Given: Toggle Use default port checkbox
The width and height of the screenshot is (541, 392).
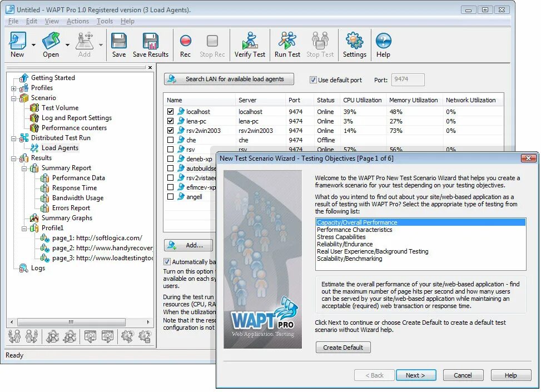Looking at the screenshot, I should [313, 80].
